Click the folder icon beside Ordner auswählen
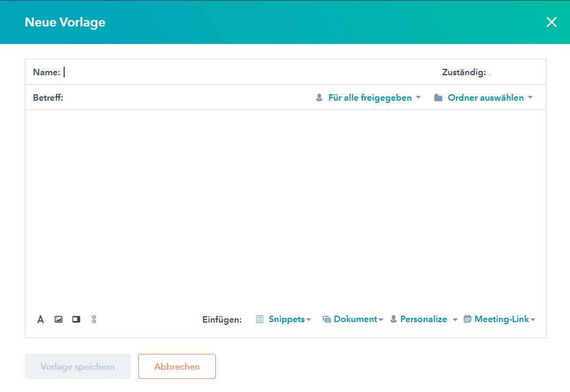This screenshot has width=570, height=392. tap(438, 97)
